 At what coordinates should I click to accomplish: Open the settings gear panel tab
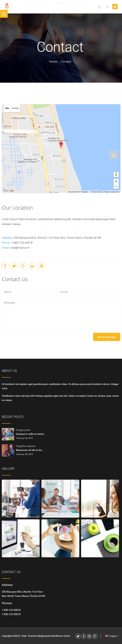[x=4, y=14]
